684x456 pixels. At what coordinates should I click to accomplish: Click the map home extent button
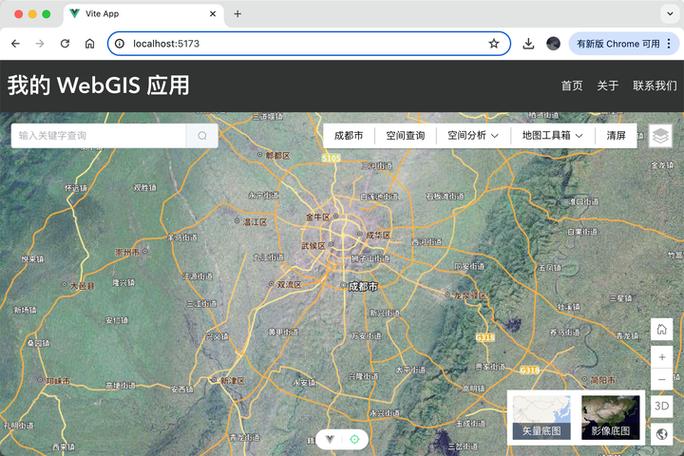coord(661,329)
